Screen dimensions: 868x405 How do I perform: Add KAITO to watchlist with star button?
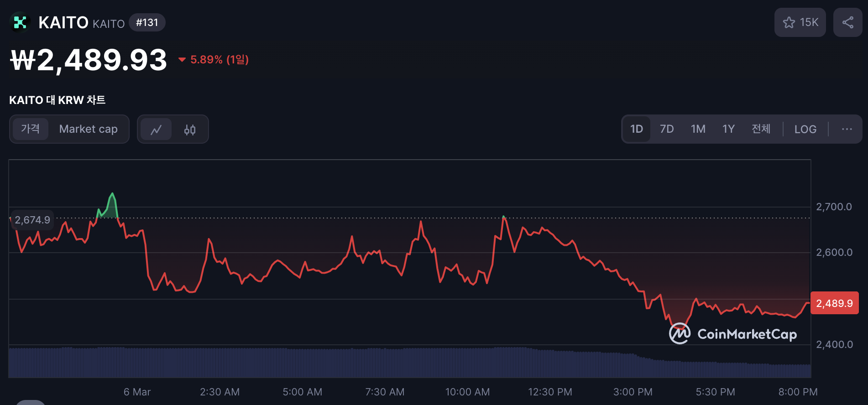pyautogui.click(x=800, y=22)
